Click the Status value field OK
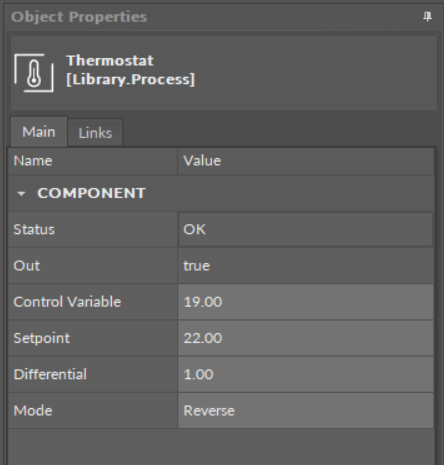Viewport: 444px width, 465px height. 306,229
